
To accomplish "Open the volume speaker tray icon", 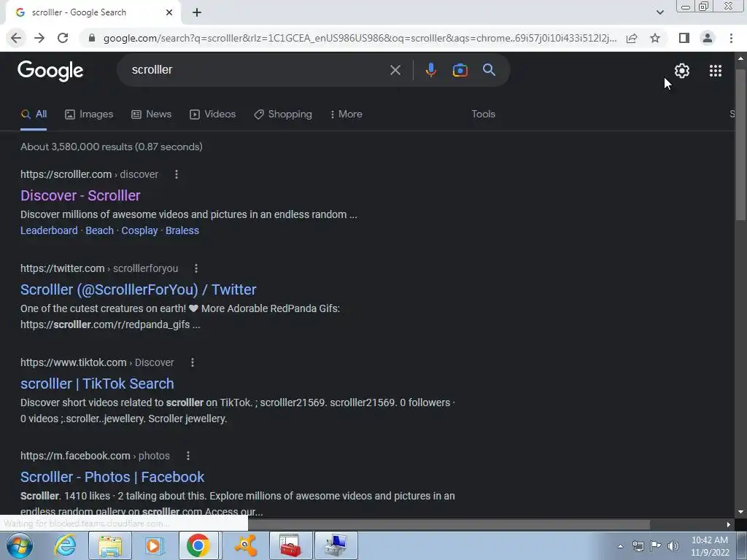I will point(673,546).
